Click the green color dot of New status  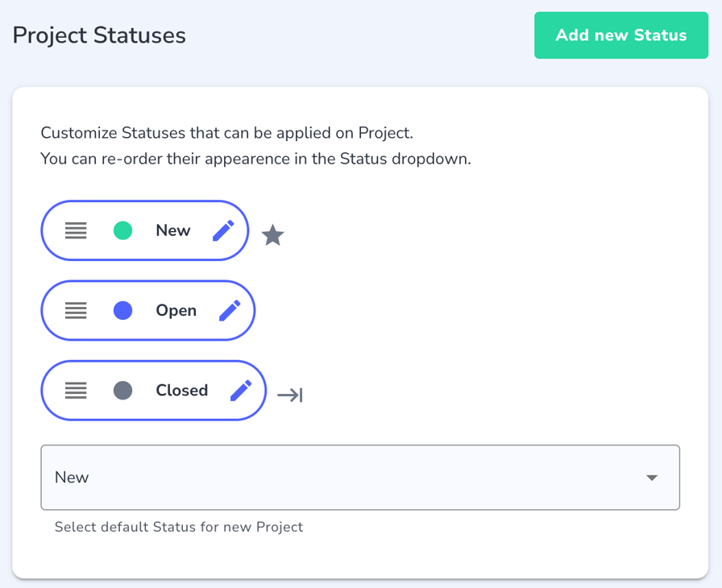122,230
